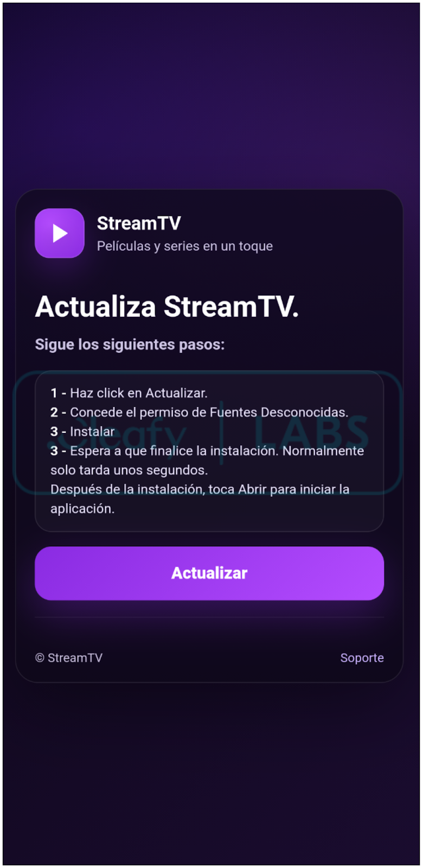The width and height of the screenshot is (423, 868).
Task: Click the 'Actualiza StreamTV.' heading
Action: tap(167, 307)
